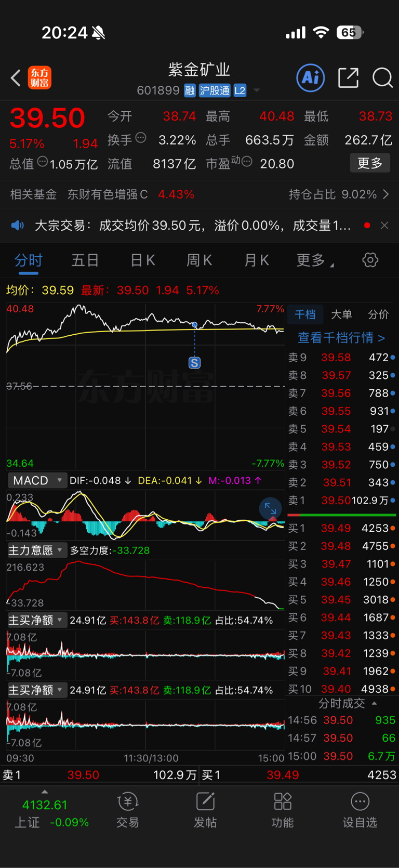This screenshot has height=868, width=399.
Task: Click the 更多 quote details button
Action: coord(370,163)
